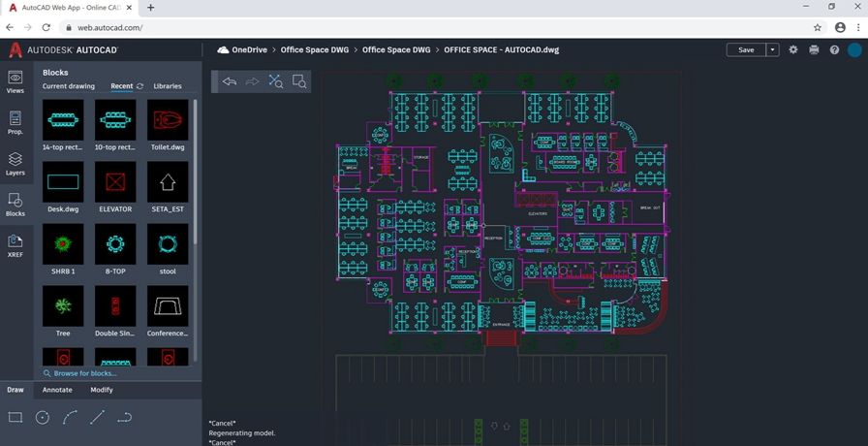Click the AutoCAD Web App browser tab
Image resolution: width=868 pixels, height=446 pixels.
tap(70, 8)
